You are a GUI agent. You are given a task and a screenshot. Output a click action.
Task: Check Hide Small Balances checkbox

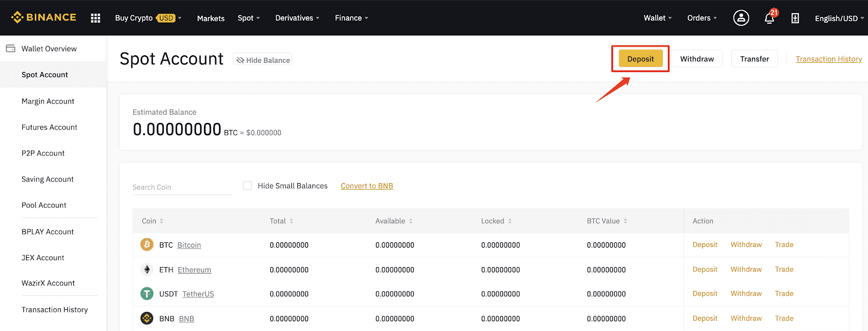coord(247,185)
